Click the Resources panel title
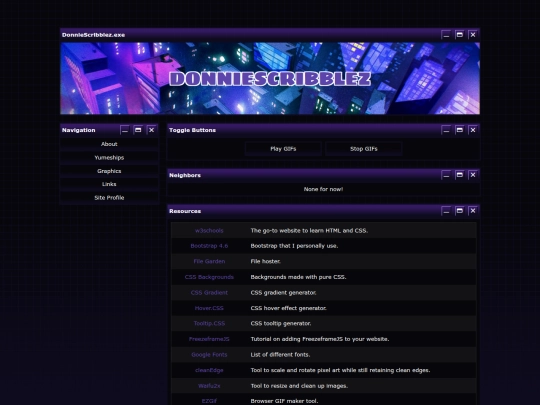The height and width of the screenshot is (405, 540). coord(185,211)
